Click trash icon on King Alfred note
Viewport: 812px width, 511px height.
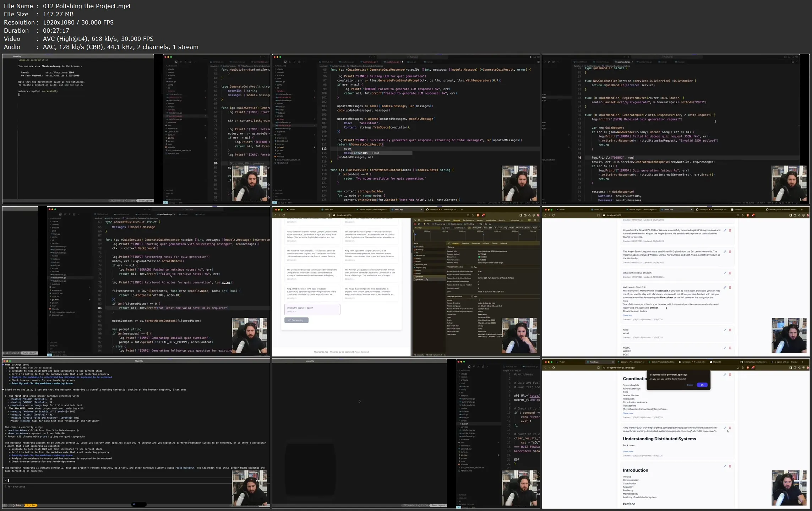[x=730, y=230]
